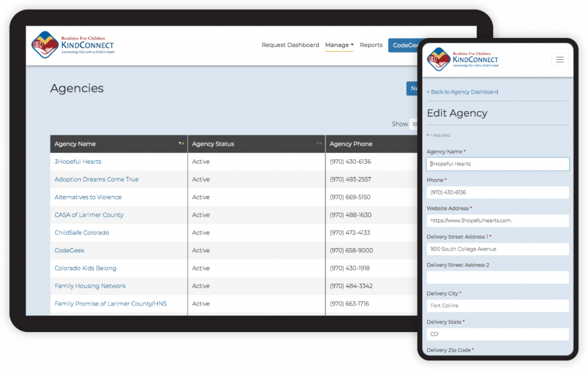
Task: Click the Website Address field
Action: tap(498, 221)
